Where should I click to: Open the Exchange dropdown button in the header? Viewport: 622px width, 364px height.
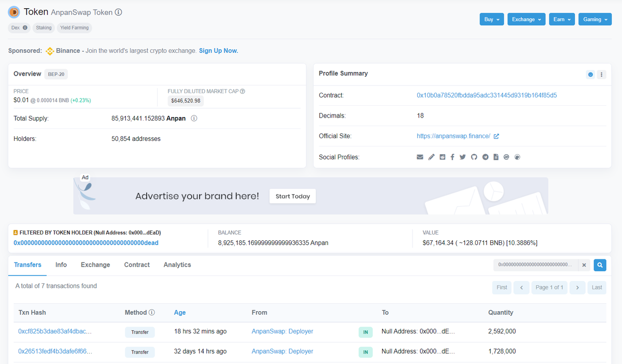526,20
